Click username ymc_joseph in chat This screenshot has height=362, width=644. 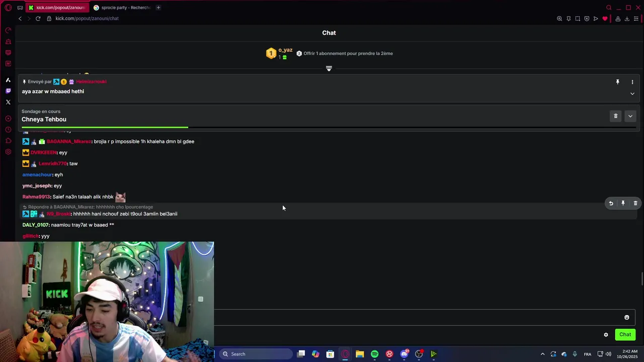[x=37, y=186]
